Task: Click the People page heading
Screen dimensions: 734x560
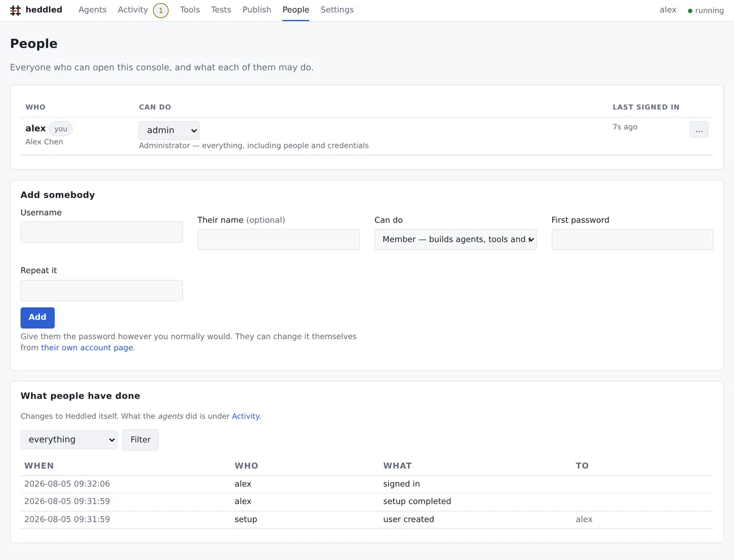Action: coord(34,44)
